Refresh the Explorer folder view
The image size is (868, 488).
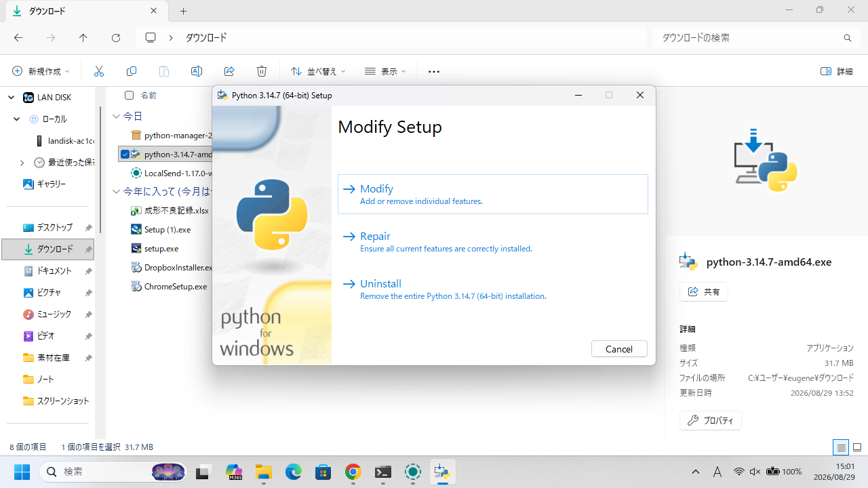click(x=116, y=38)
